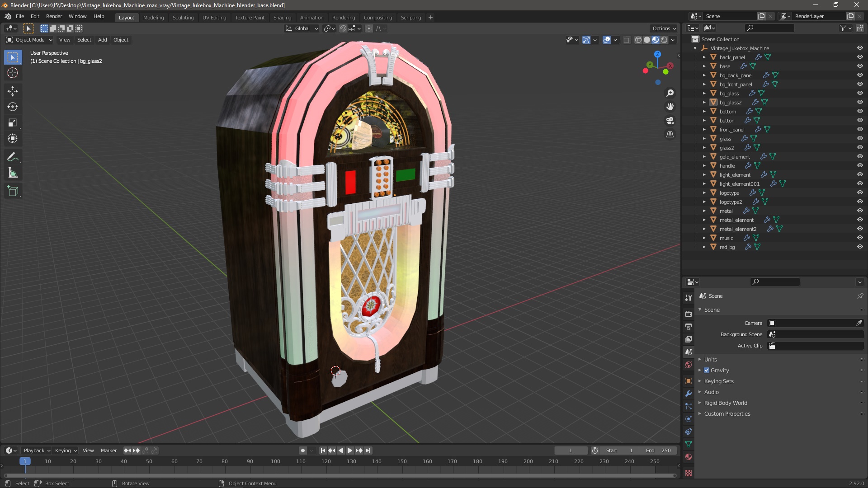
Task: Open the Render menu
Action: (54, 16)
